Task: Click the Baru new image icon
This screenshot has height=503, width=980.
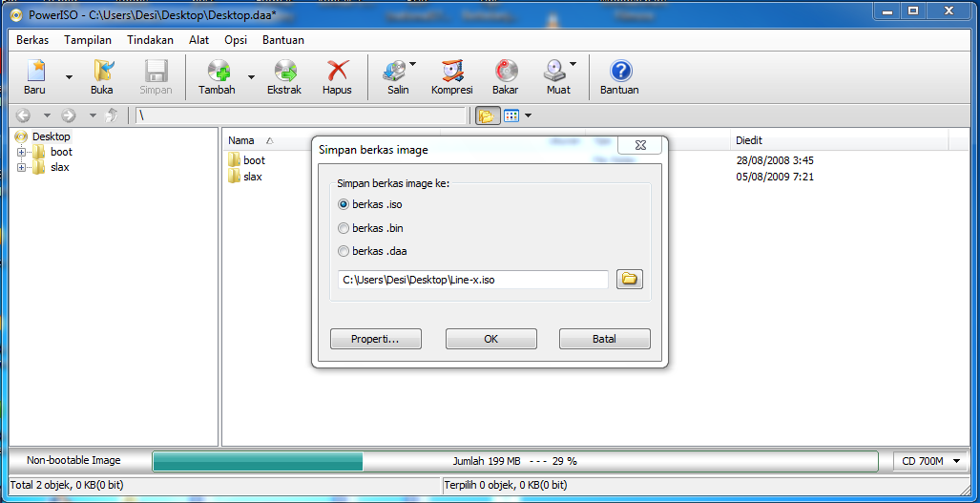Action: [x=35, y=72]
